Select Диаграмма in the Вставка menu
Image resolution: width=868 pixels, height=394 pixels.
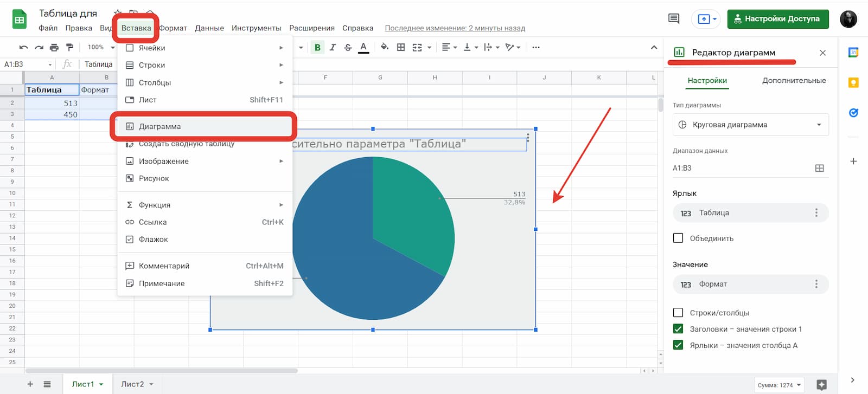click(x=159, y=127)
